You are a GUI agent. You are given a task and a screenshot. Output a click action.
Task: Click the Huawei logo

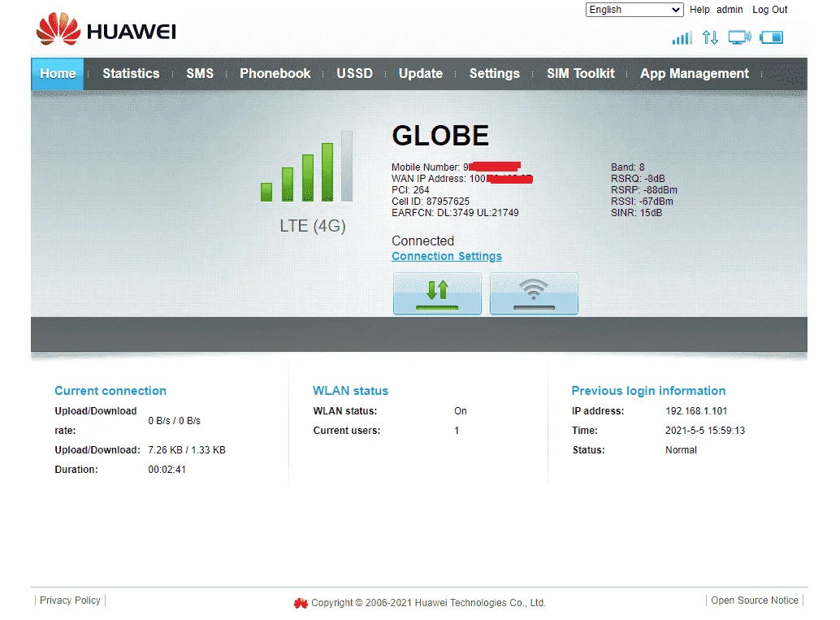tap(106, 29)
